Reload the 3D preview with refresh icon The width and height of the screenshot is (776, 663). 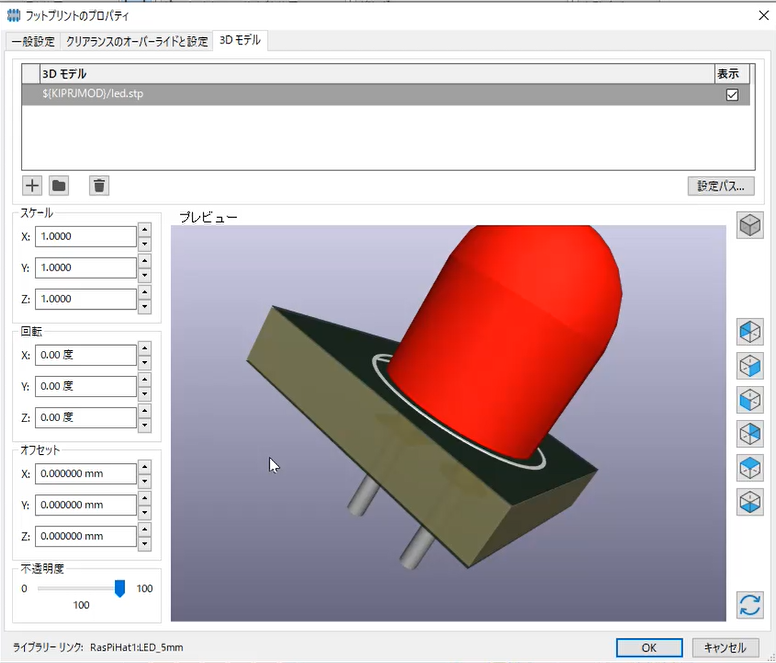tap(749, 604)
